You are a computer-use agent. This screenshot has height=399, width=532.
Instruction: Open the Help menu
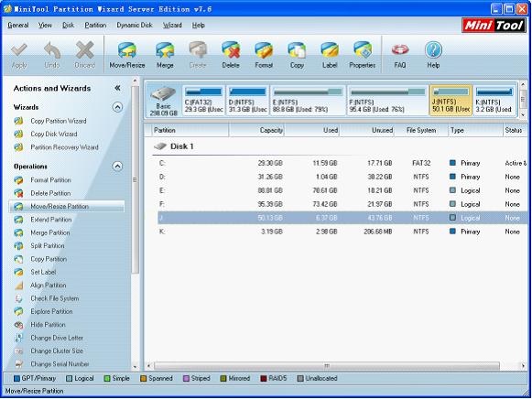[198, 25]
